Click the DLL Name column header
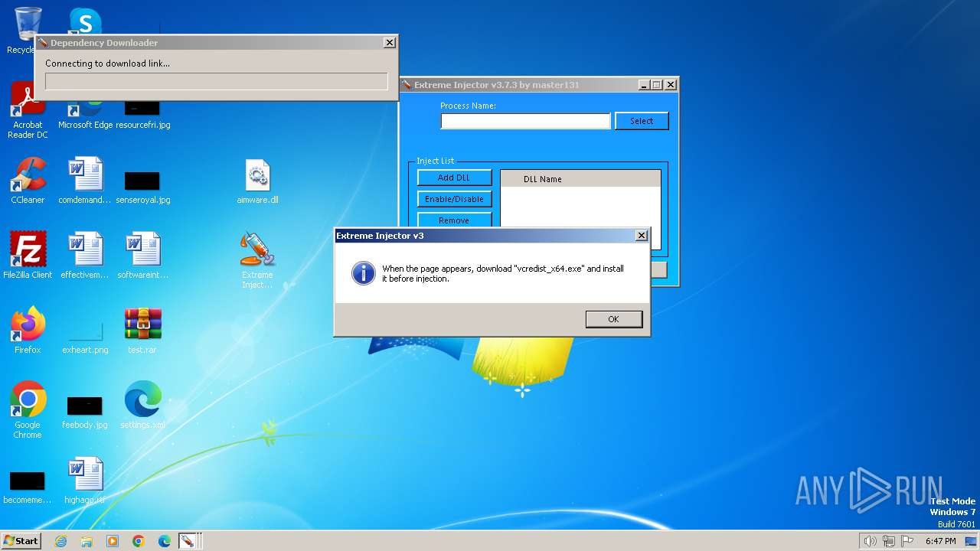The image size is (980, 551). tap(580, 179)
